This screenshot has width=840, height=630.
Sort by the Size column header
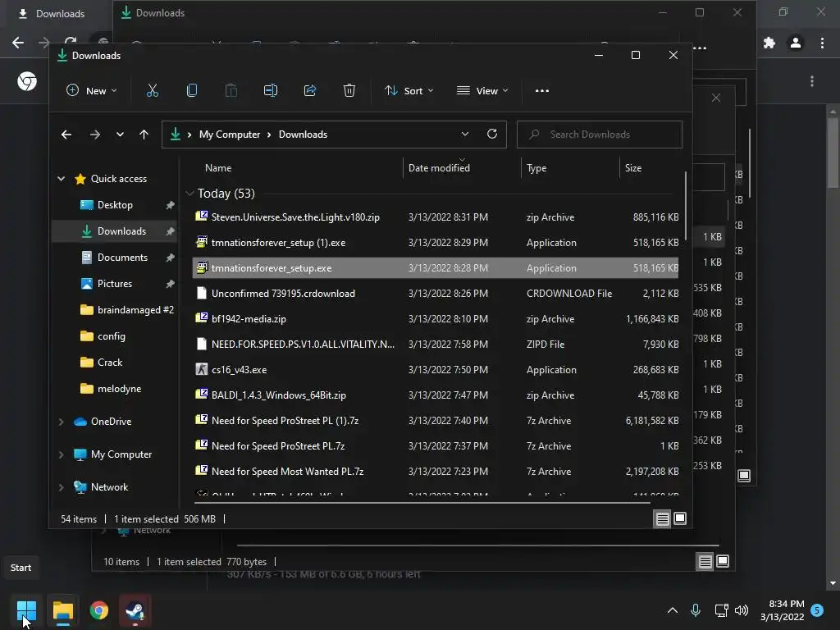coord(633,167)
